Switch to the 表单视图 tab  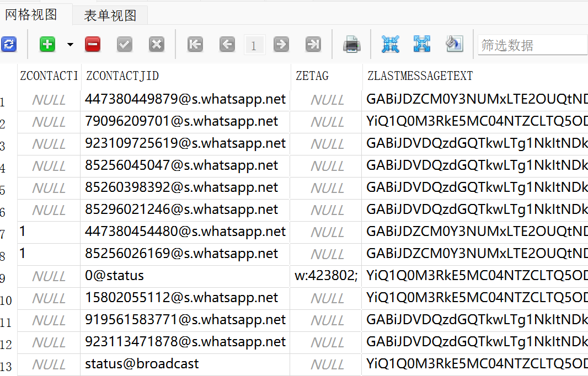[110, 16]
